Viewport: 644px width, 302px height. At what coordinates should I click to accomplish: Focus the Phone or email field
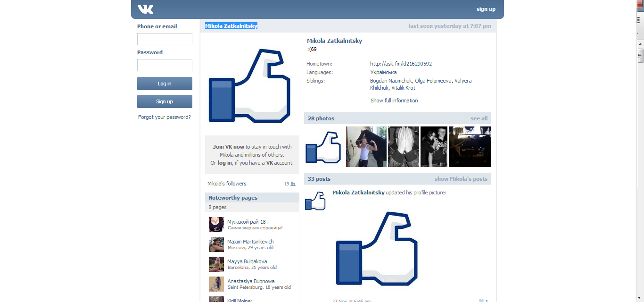click(165, 39)
